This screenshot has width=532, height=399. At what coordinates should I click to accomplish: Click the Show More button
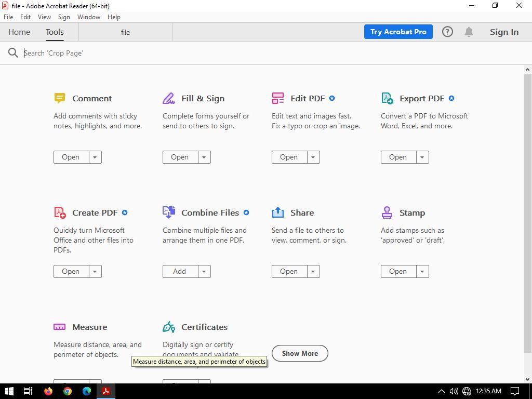tap(300, 353)
